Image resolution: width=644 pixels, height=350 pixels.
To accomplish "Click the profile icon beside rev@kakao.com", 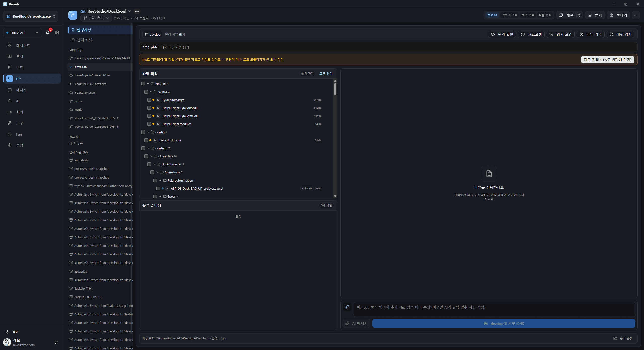I will (x=57, y=342).
